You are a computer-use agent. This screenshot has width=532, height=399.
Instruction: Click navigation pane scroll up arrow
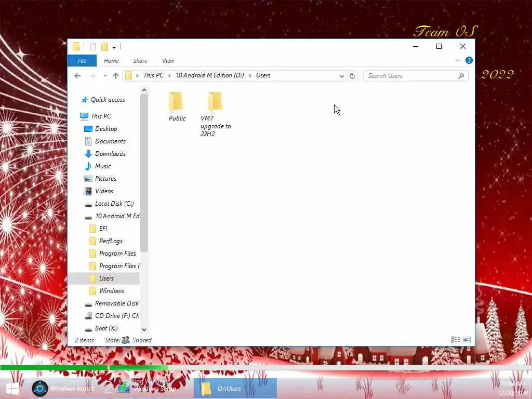[144, 90]
